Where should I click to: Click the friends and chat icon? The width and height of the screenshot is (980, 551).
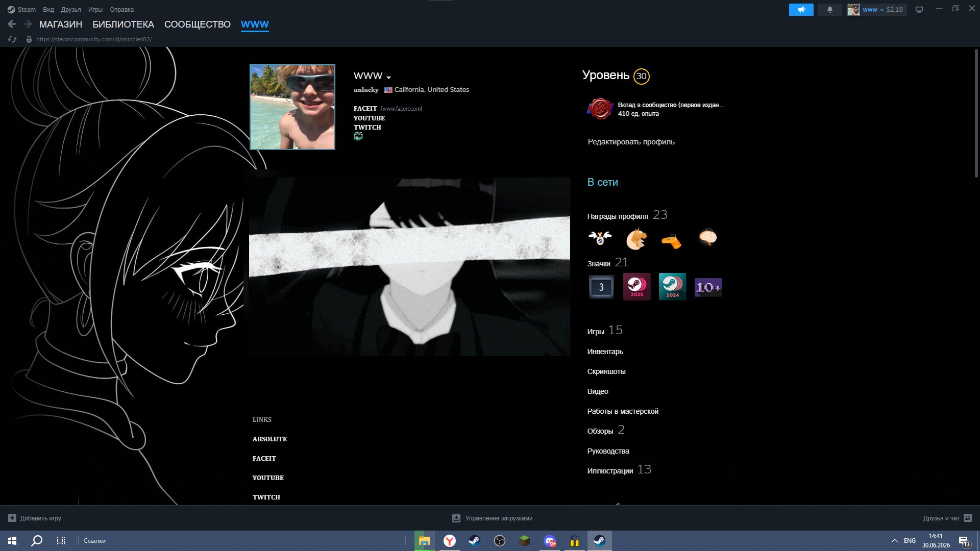point(968,518)
